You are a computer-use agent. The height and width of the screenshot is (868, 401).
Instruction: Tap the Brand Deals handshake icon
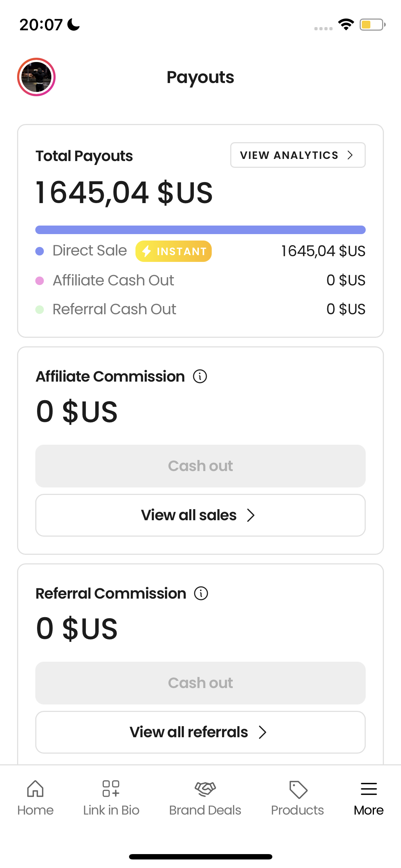[205, 789]
